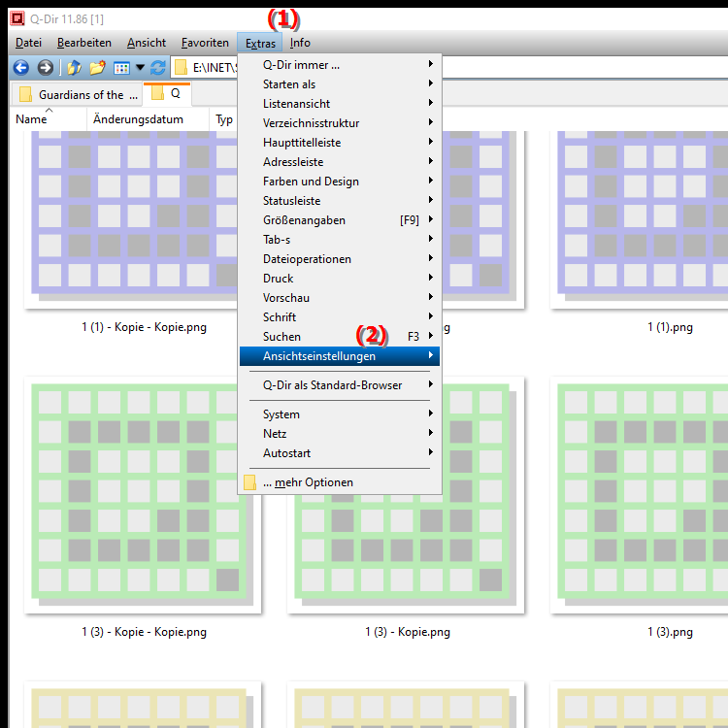The width and height of the screenshot is (728, 728).
Task: Close the Extras menu via its header
Action: (260, 43)
